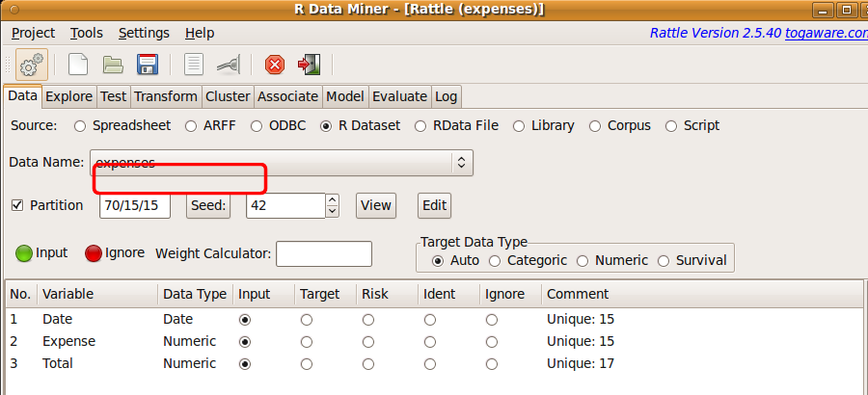
Task: Click the Comment column header
Action: (701, 294)
